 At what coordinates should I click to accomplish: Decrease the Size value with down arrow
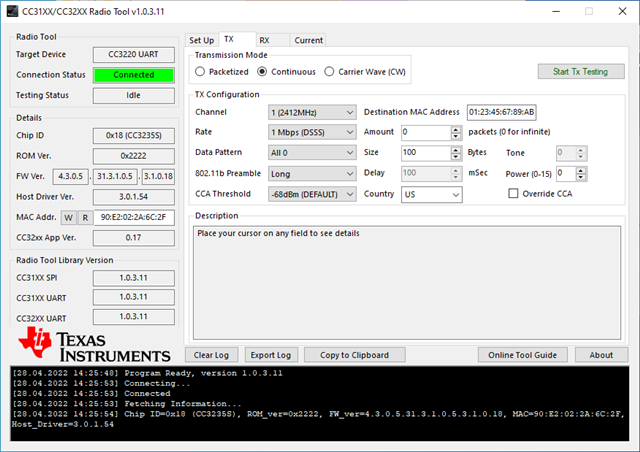(456, 156)
